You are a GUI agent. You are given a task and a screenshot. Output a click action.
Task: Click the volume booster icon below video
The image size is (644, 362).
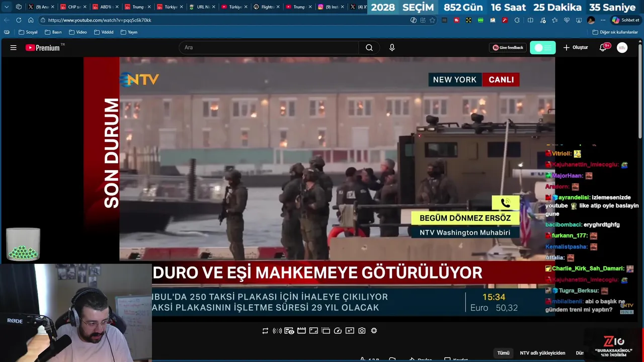[x=277, y=331]
